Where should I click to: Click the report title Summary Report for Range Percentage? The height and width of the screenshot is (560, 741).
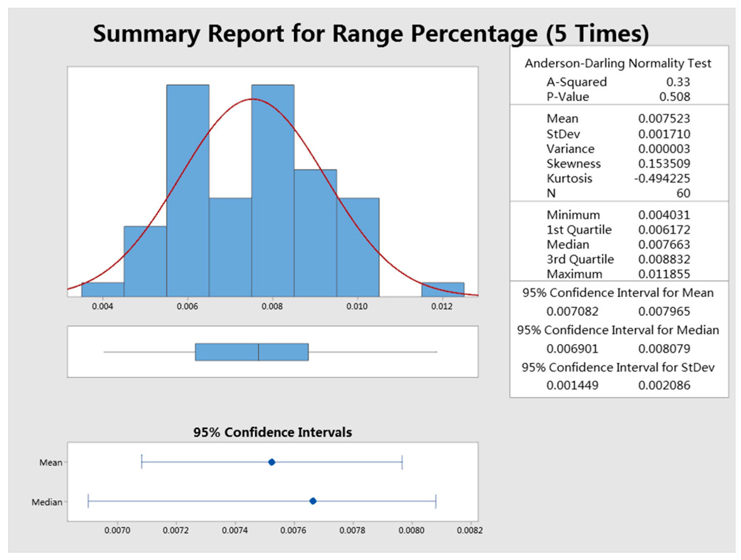(x=370, y=34)
